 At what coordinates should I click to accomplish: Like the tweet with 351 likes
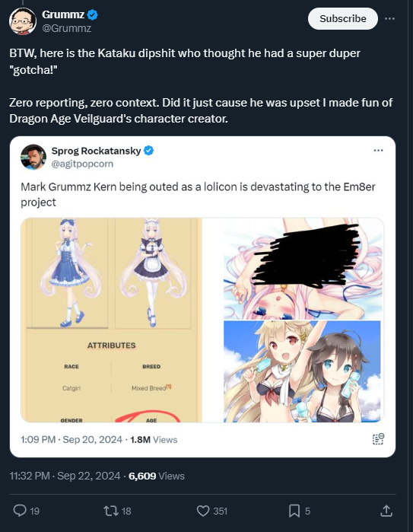click(203, 511)
